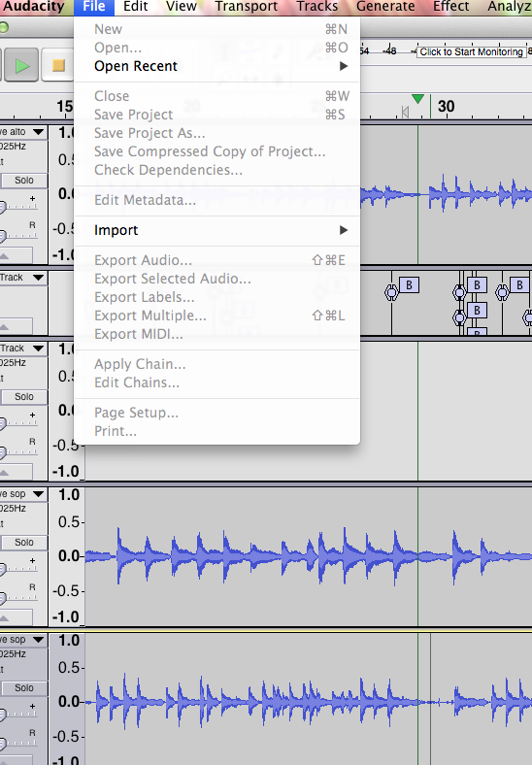This screenshot has width=532, height=765.
Task: Select Print... menu item
Action: pyautogui.click(x=216, y=431)
